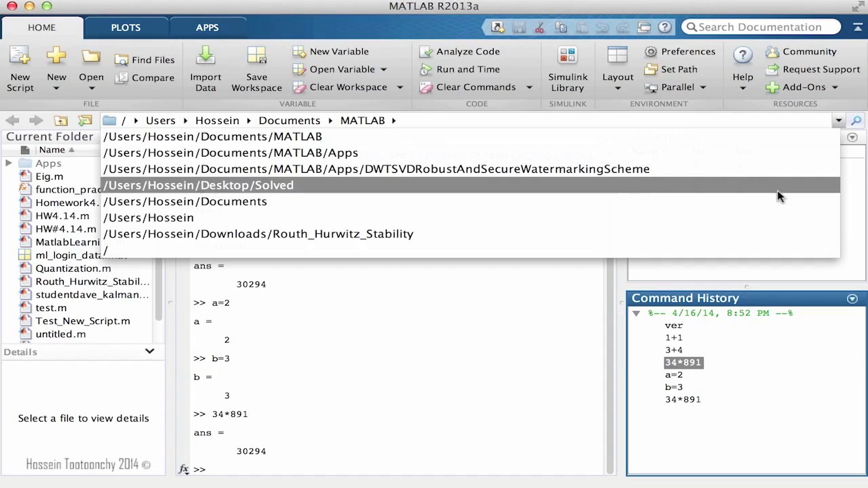
Task: Click the new shortcut icon in quick access bar
Action: coord(498,27)
